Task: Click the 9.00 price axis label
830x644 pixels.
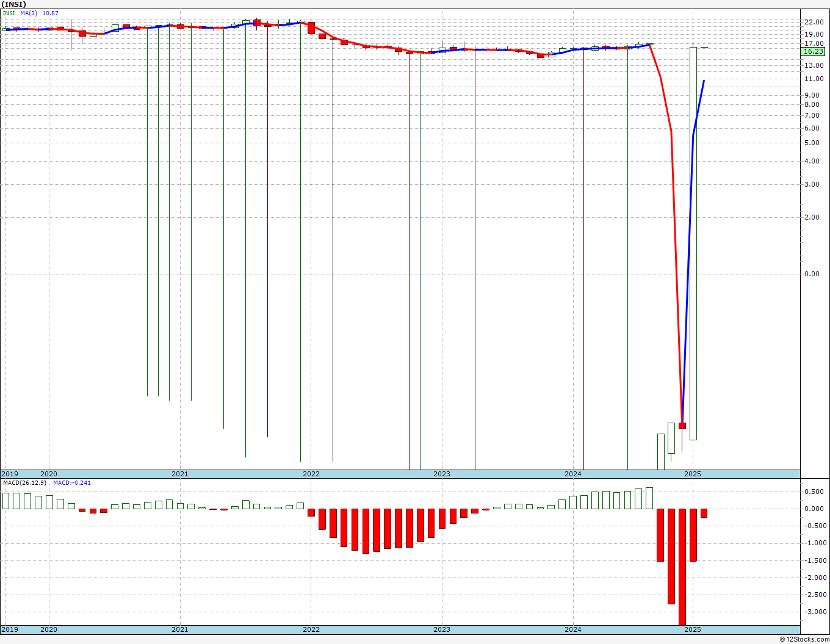Action: tap(812, 95)
